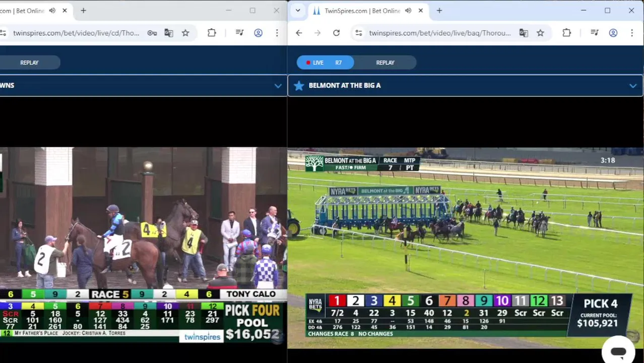Click the Churchill Downs live video in left window
This screenshot has height=363, width=644.
(x=144, y=246)
